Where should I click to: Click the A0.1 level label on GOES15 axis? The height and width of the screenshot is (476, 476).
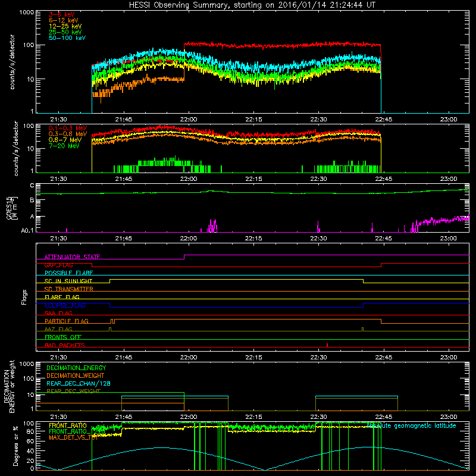point(27,230)
